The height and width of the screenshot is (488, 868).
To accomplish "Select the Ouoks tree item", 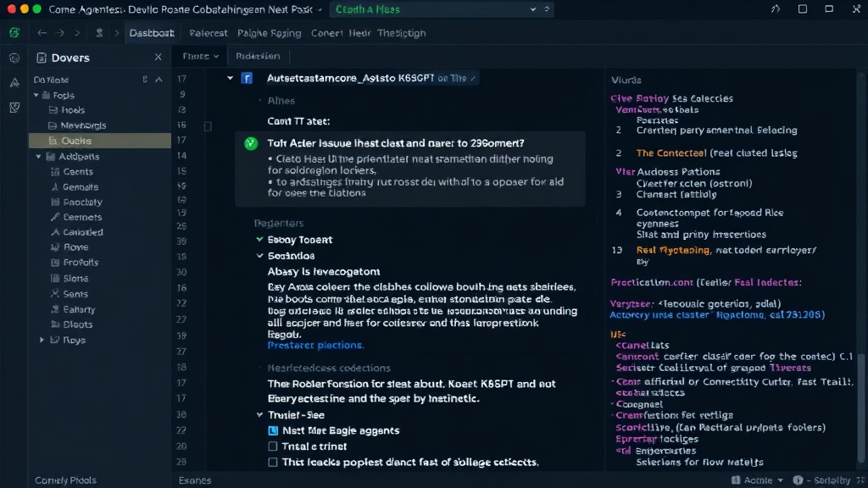I will tap(100, 141).
